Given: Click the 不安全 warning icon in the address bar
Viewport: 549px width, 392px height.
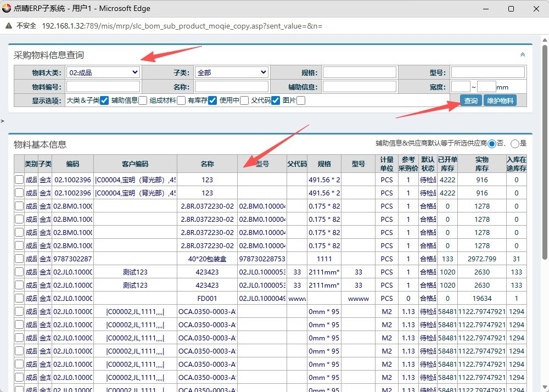Looking at the screenshot, I should tap(9, 26).
